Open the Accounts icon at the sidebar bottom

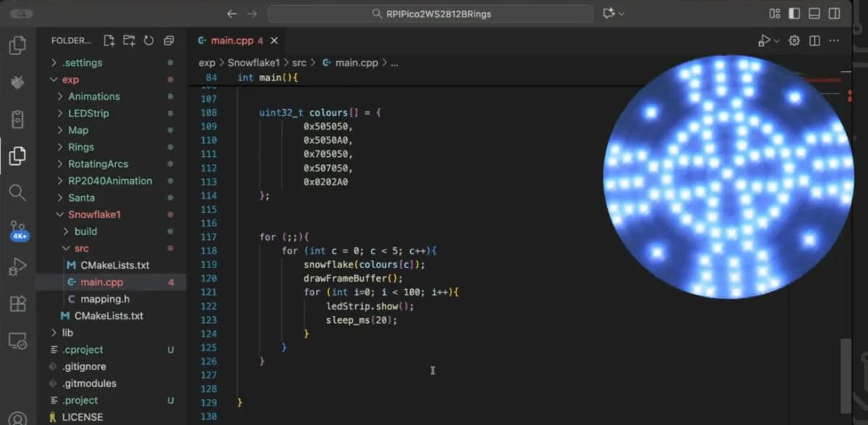[x=17, y=418]
